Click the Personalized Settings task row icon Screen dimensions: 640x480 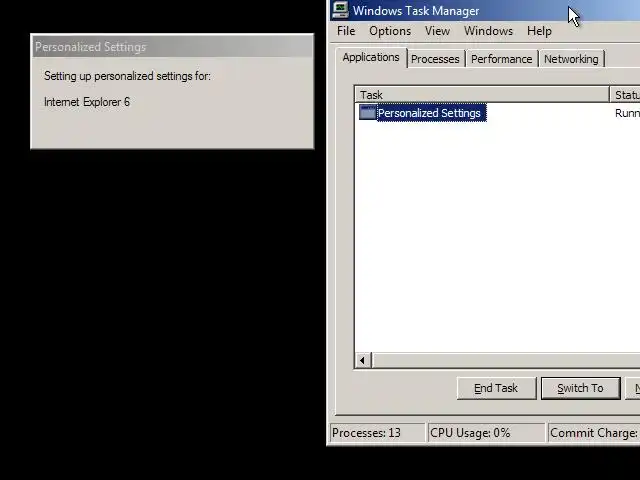click(367, 113)
